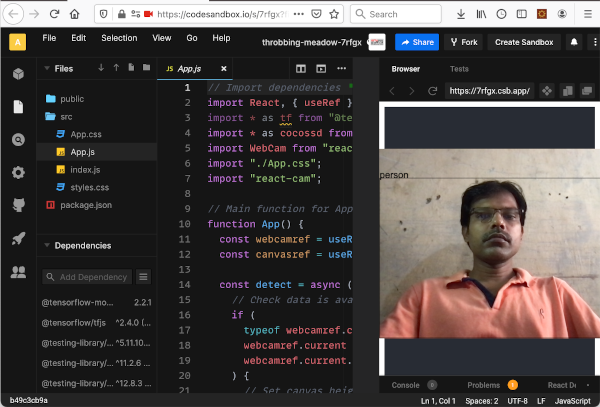Open the GitHub panel in sidebar
This screenshot has width=600, height=407.
pyautogui.click(x=17, y=205)
